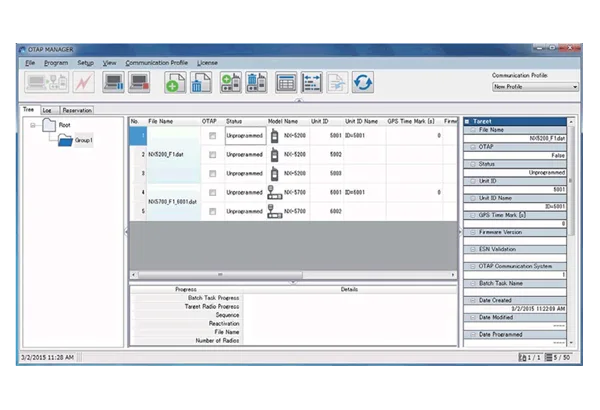Click the column width adjust icon
Screen dimensions: 600x410
[x=311, y=82]
